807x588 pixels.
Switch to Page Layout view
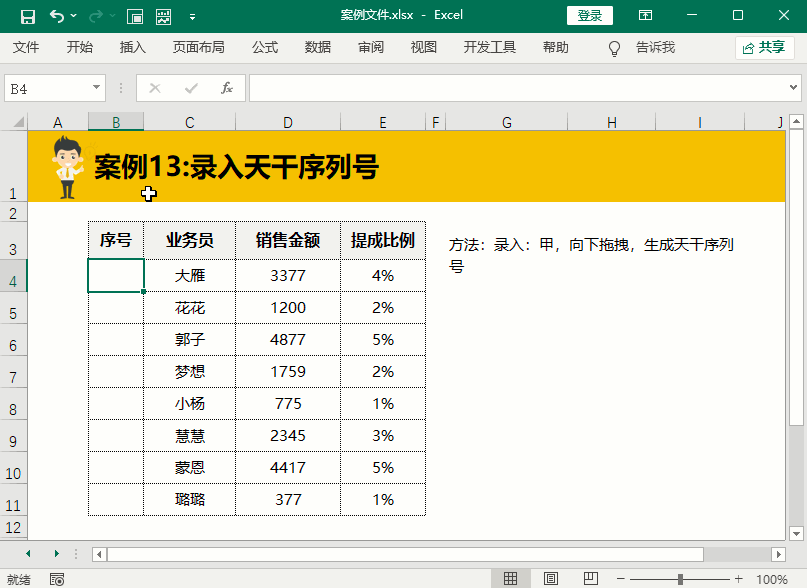click(550, 579)
